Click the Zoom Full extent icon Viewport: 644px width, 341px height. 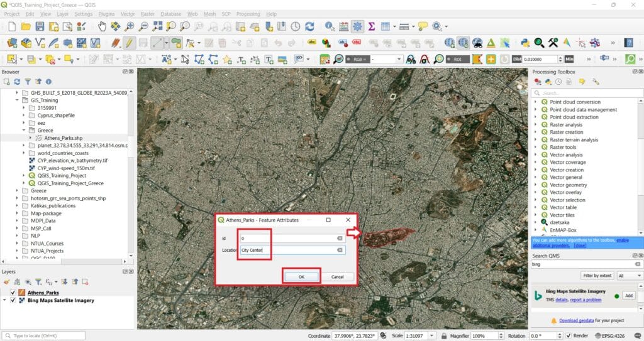(x=157, y=26)
